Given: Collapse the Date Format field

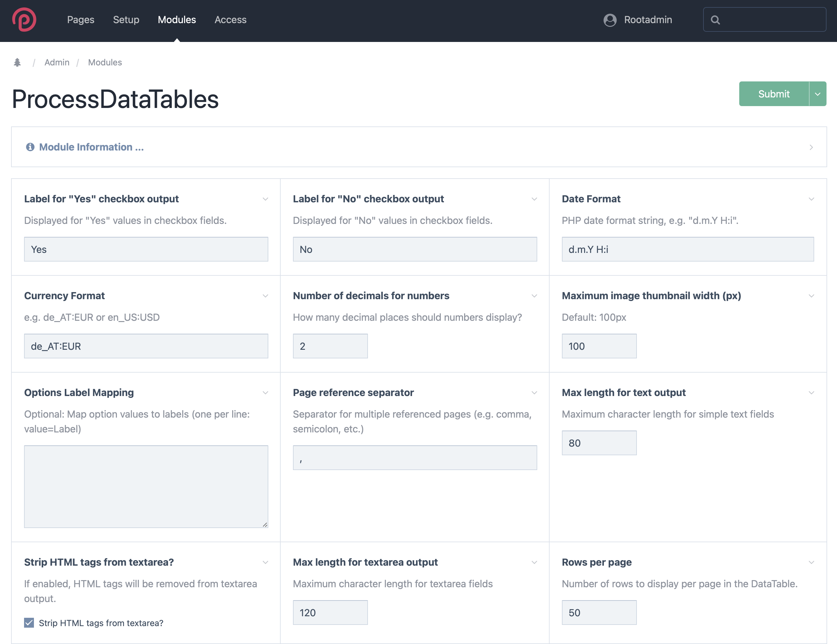Looking at the screenshot, I should [x=811, y=199].
